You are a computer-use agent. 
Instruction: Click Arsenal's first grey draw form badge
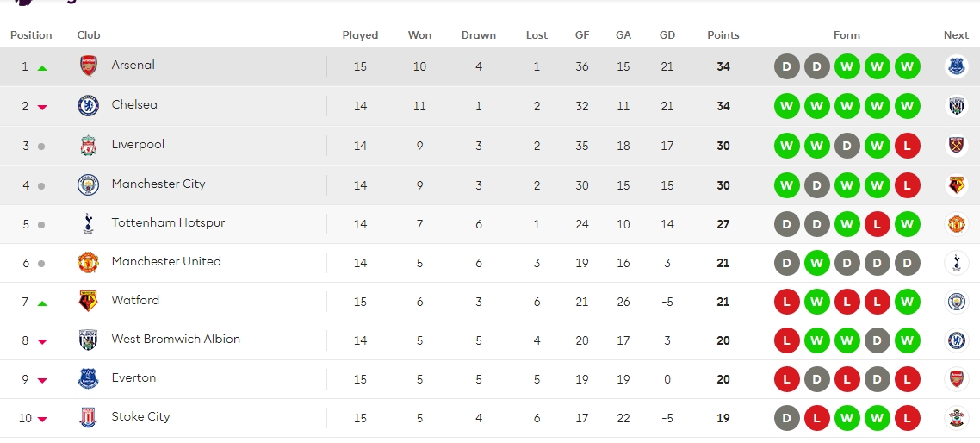click(786, 66)
